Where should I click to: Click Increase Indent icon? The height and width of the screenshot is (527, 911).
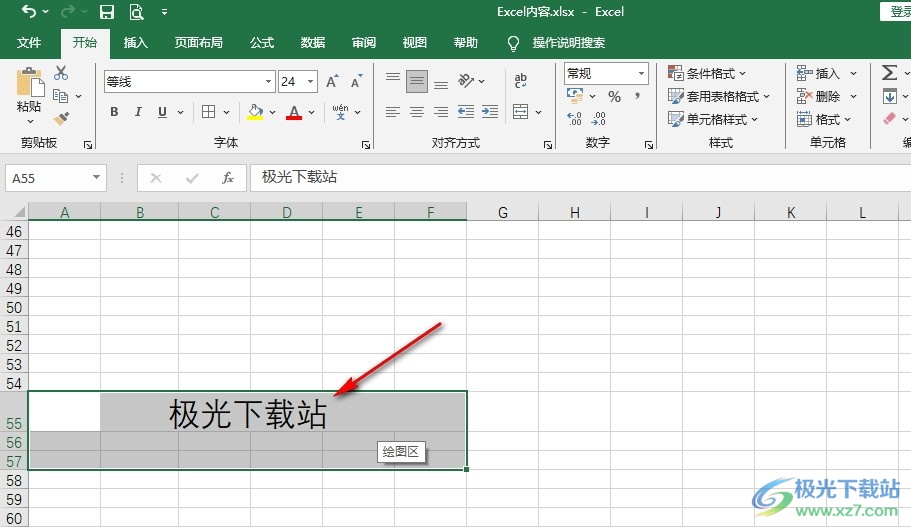coord(490,112)
